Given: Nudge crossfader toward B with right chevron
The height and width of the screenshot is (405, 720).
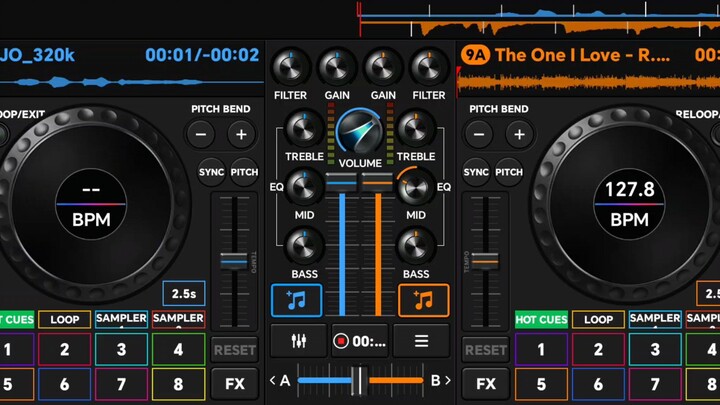Looking at the screenshot, I should click(x=448, y=380).
